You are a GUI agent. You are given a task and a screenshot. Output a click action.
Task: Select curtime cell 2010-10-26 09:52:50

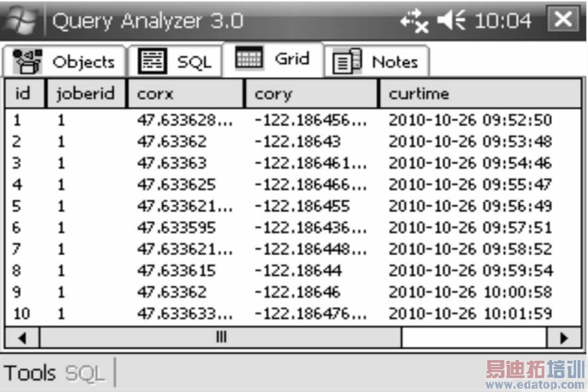[x=470, y=120]
